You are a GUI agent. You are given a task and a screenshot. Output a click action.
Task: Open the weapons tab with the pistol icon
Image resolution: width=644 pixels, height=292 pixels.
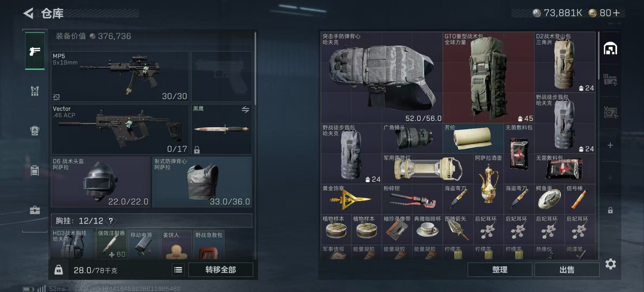35,51
